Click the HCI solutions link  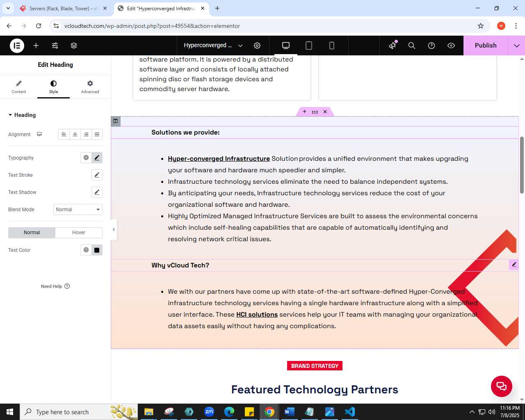point(257,315)
